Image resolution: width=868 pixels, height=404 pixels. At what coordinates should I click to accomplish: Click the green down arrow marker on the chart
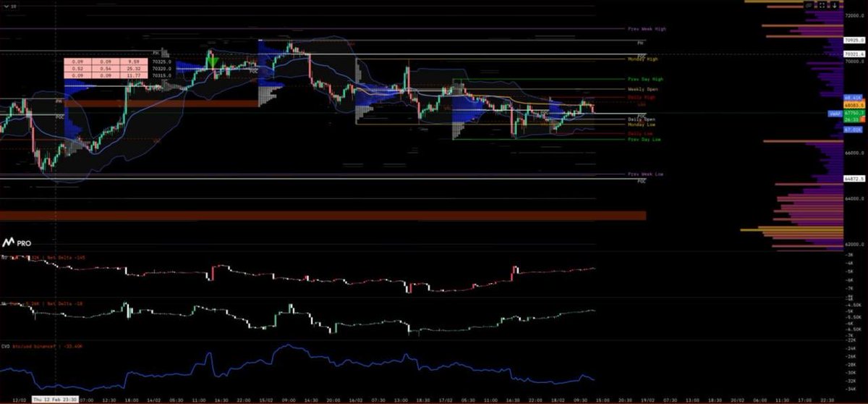tap(213, 63)
